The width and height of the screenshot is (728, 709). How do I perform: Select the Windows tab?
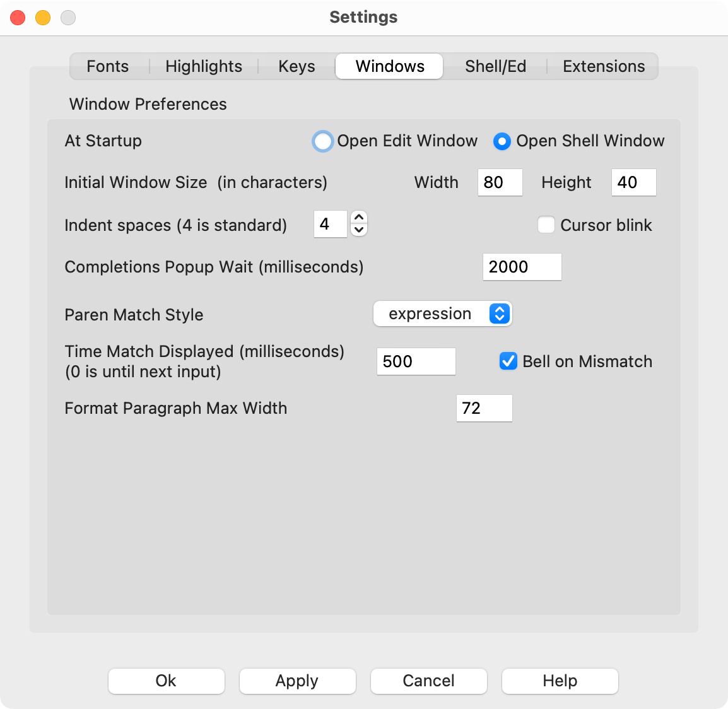pos(389,66)
